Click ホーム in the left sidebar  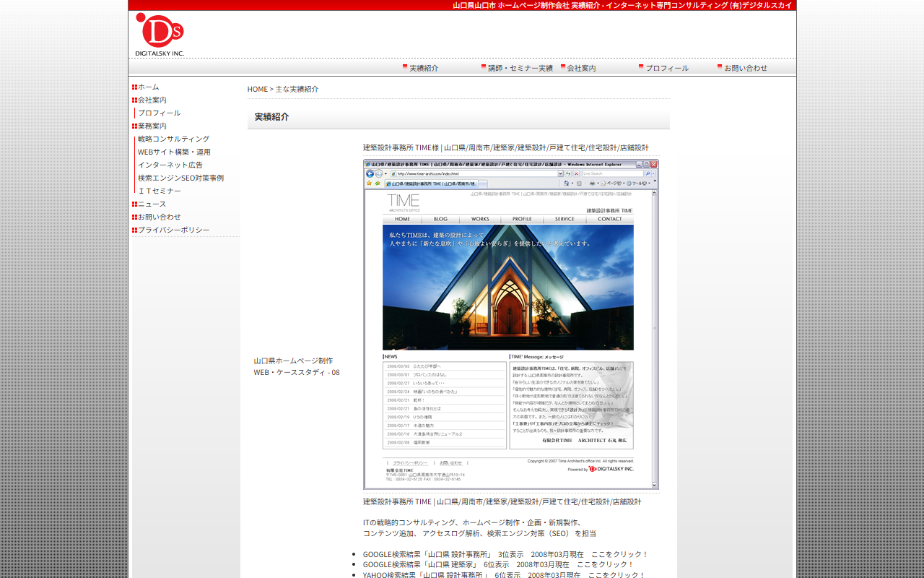click(x=149, y=87)
